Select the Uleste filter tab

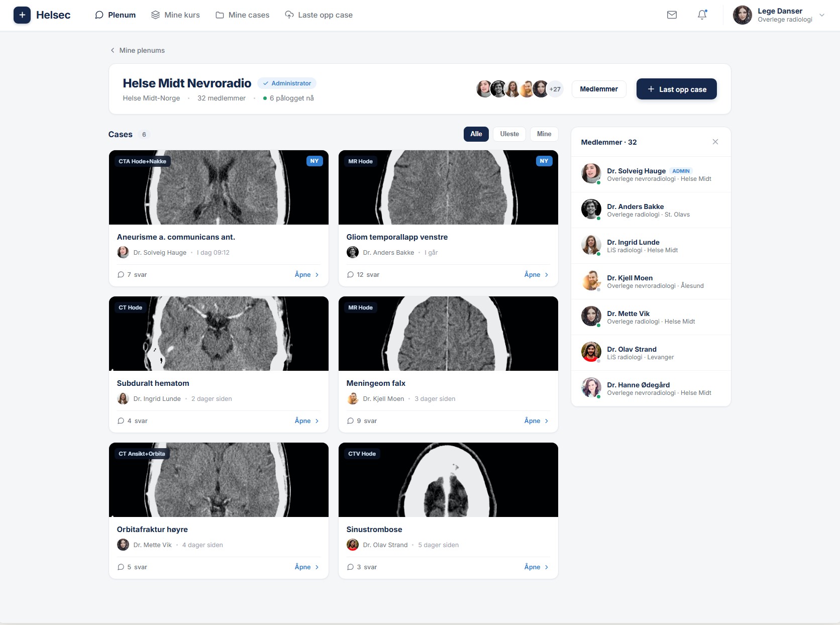point(509,134)
